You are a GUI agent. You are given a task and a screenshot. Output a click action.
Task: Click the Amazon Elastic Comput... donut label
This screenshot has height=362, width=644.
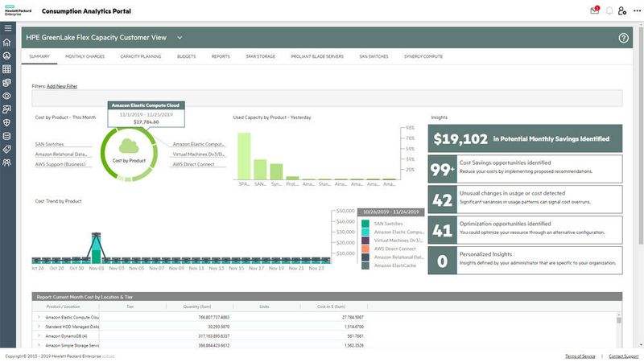point(198,144)
